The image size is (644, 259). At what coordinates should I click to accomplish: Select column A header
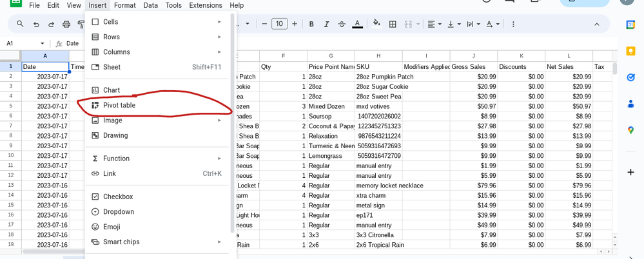click(x=45, y=56)
